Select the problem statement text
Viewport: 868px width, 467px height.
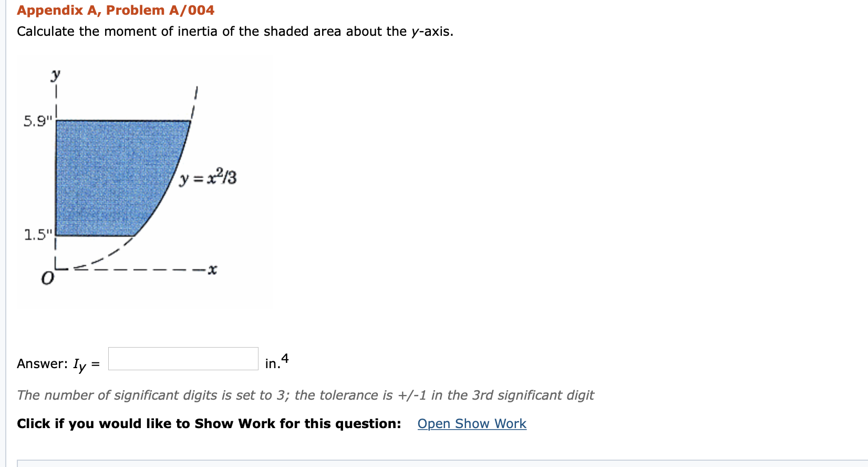(x=234, y=31)
